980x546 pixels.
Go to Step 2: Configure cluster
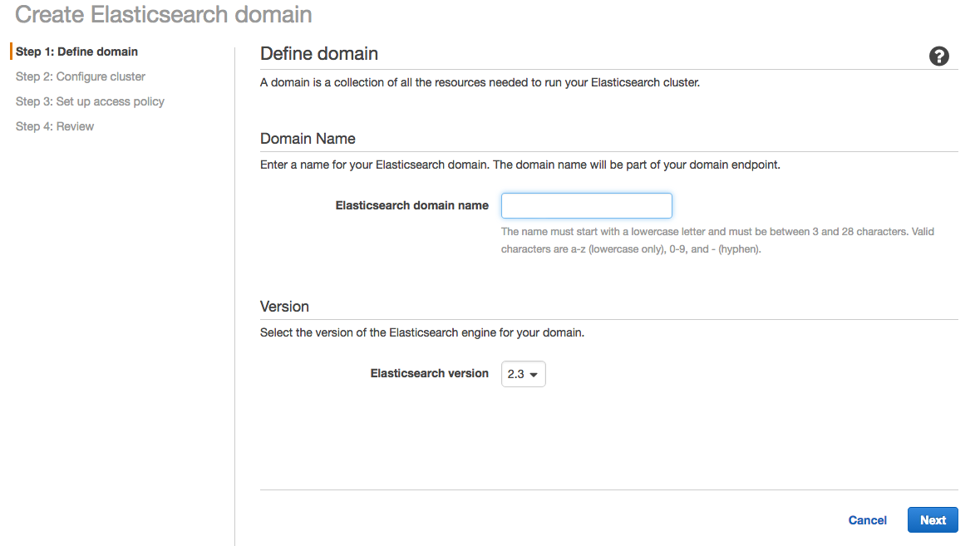pos(81,76)
